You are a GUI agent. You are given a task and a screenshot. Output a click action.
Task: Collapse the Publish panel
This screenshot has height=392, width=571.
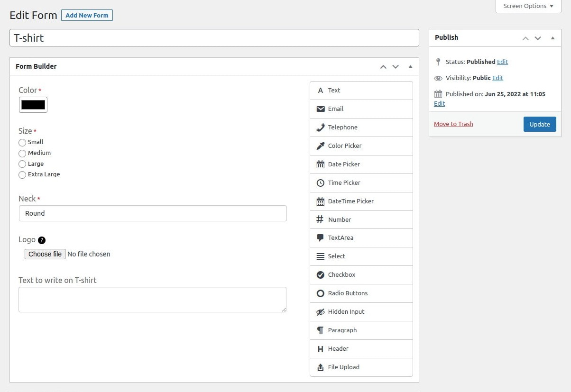tap(552, 37)
